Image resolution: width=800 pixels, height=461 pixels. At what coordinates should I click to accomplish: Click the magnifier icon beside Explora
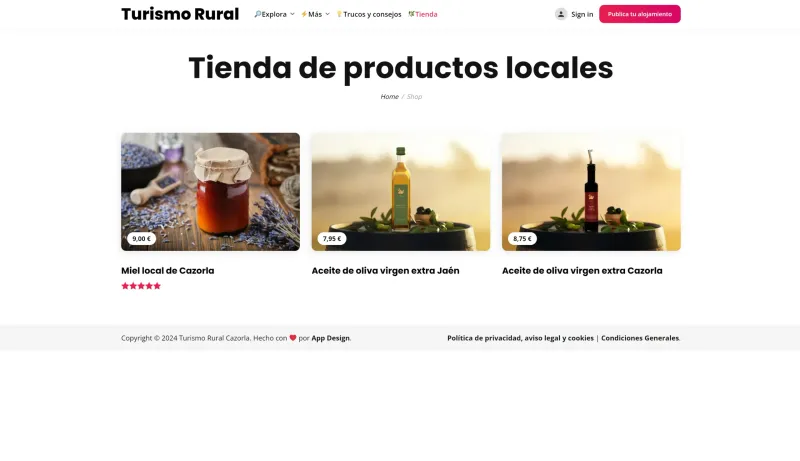pos(258,14)
